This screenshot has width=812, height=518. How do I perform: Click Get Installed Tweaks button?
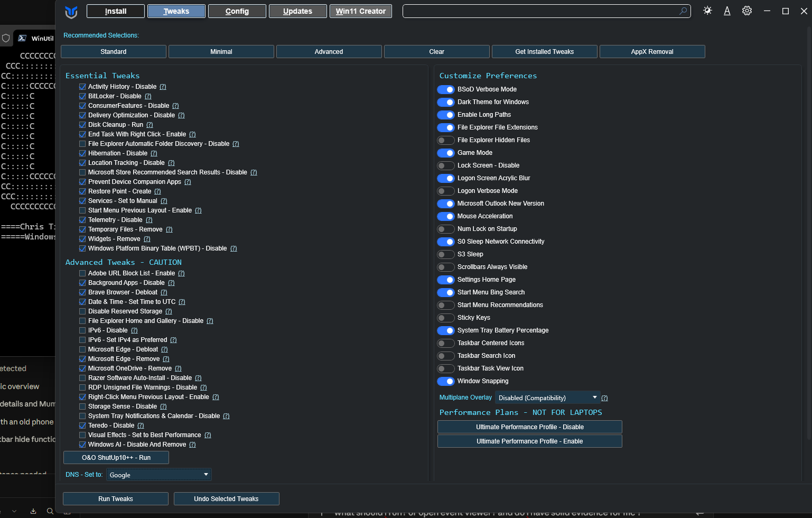point(545,51)
